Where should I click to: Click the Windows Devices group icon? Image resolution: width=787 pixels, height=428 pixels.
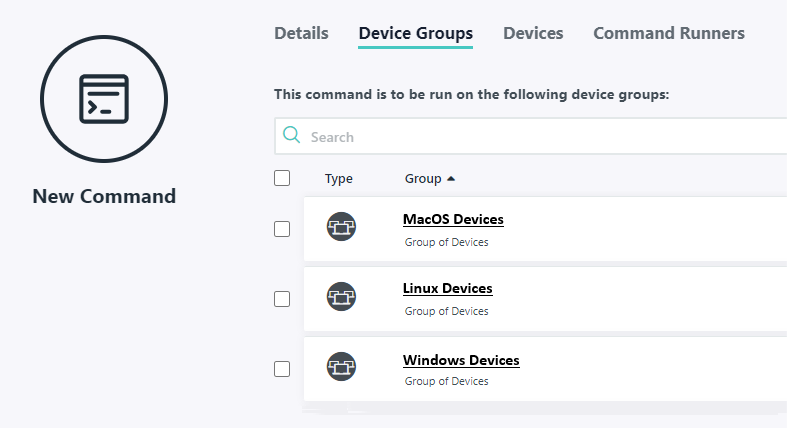[342, 367]
